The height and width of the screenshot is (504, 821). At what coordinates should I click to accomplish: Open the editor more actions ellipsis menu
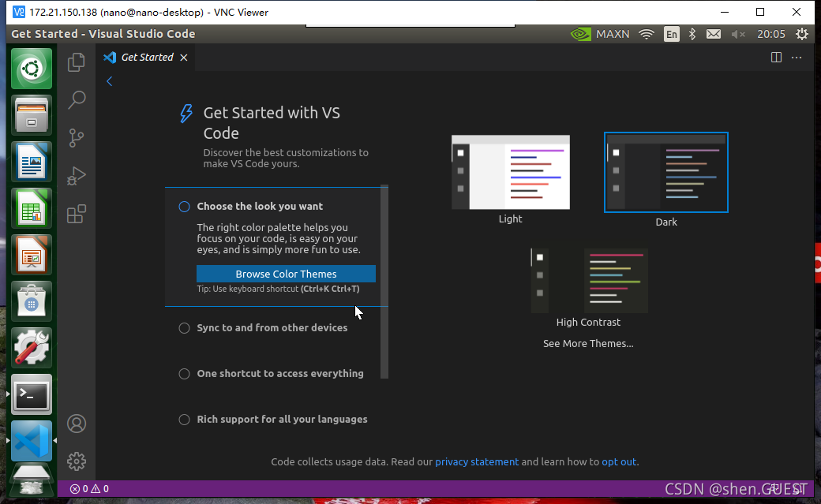(797, 57)
